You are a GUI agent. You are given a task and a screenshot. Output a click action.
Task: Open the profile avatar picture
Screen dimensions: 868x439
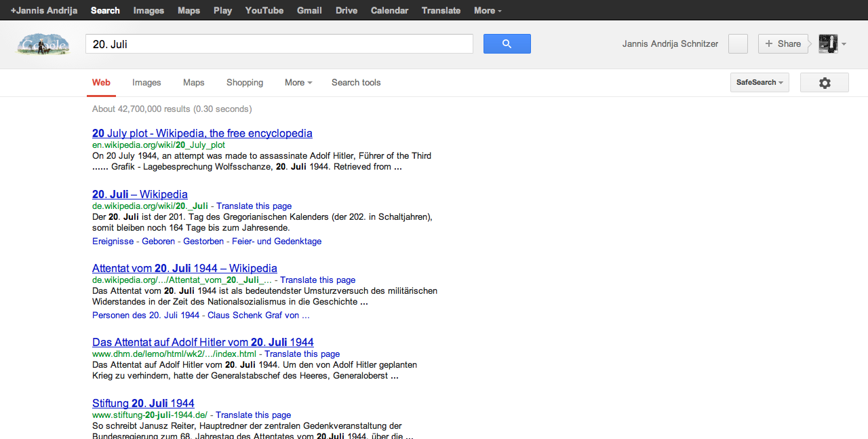pyautogui.click(x=828, y=43)
